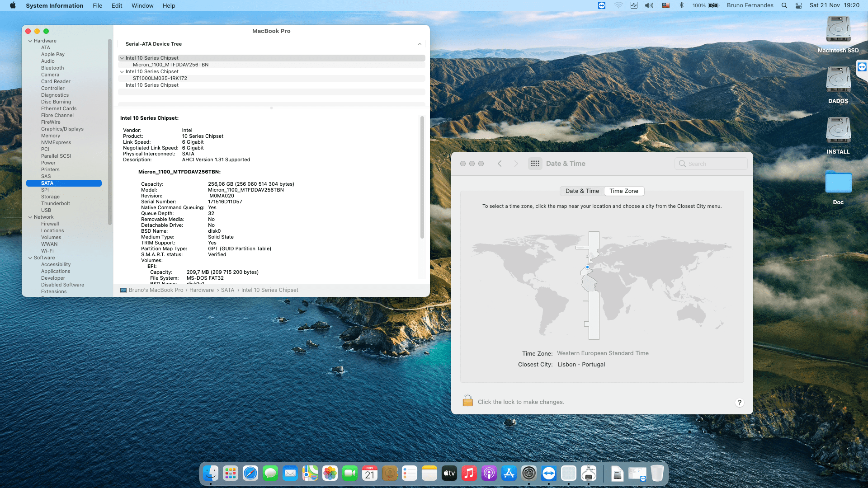This screenshot has height=488, width=868.
Task: Select ST1000LM035-1RK172 drive in device tree
Action: pyautogui.click(x=160, y=78)
